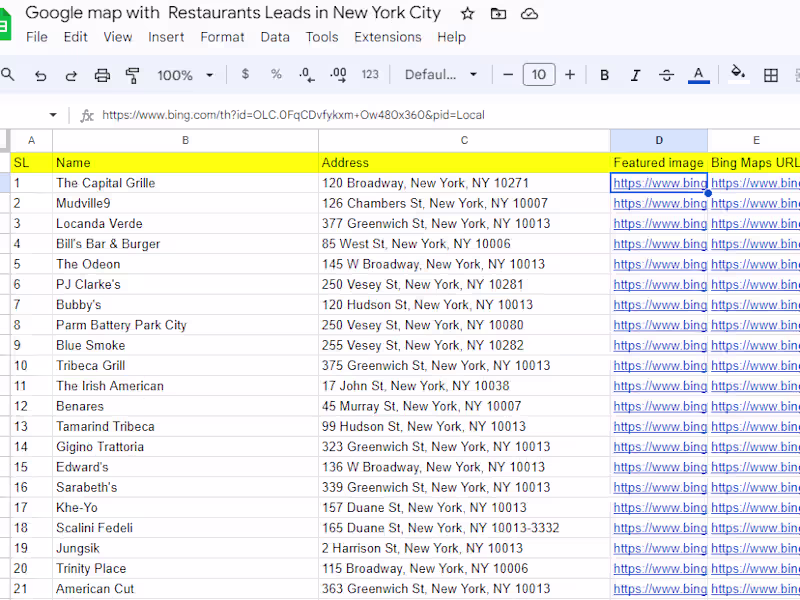Open the Extensions menu
Screen dimensions: 800x600
point(388,37)
